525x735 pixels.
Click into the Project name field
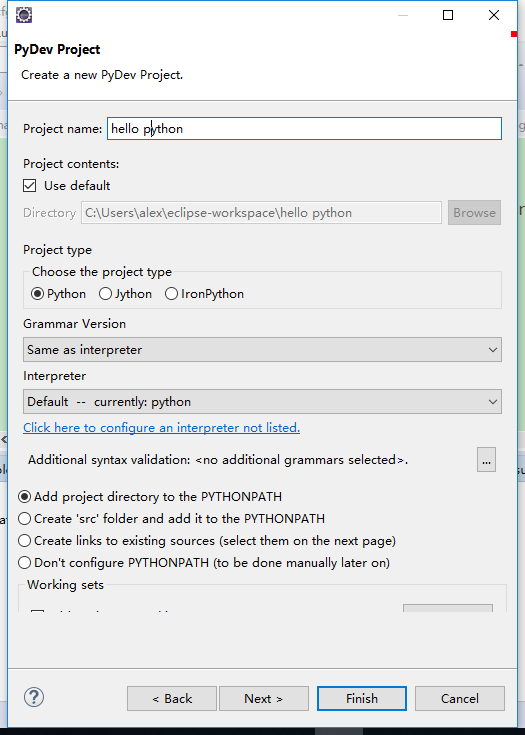[304, 128]
